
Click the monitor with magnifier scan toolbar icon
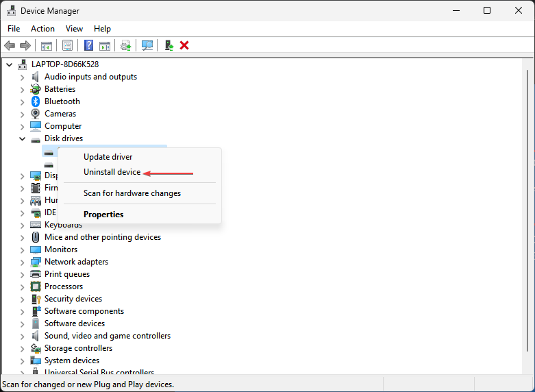[147, 45]
